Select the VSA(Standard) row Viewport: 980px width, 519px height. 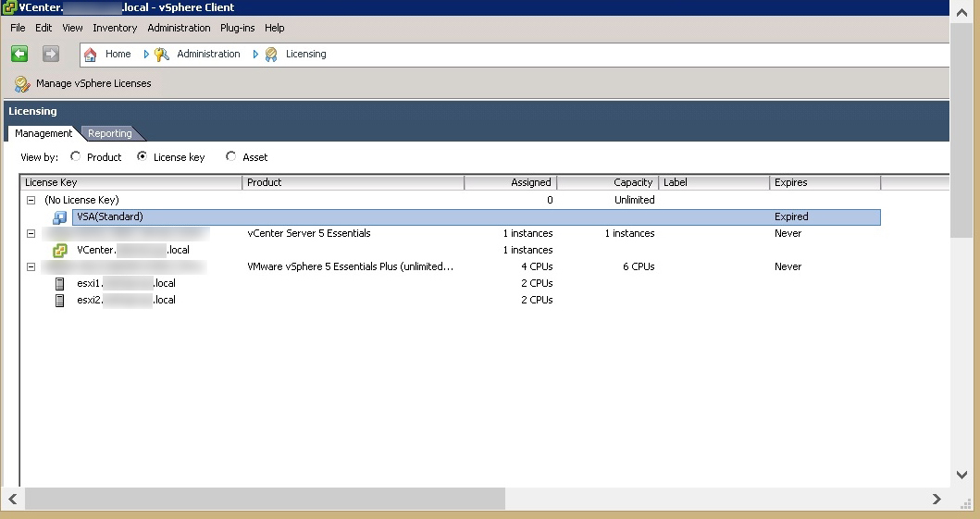pyautogui.click(x=477, y=216)
